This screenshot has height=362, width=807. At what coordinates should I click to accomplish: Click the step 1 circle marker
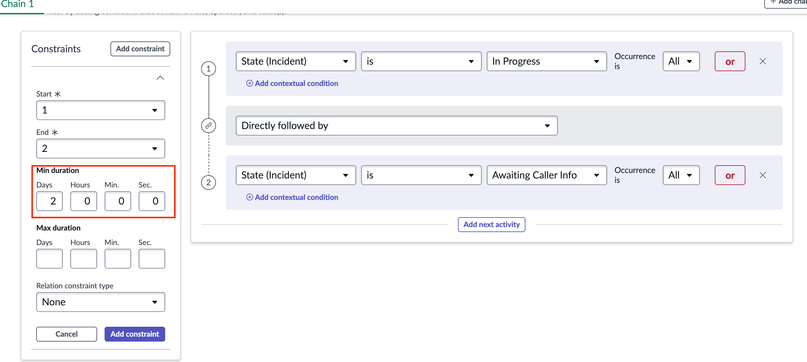208,68
